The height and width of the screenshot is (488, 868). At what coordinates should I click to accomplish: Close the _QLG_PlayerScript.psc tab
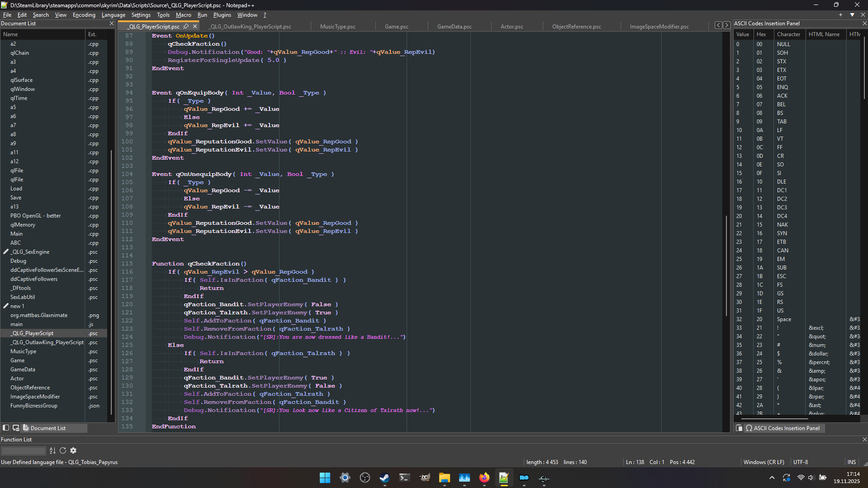coord(195,26)
